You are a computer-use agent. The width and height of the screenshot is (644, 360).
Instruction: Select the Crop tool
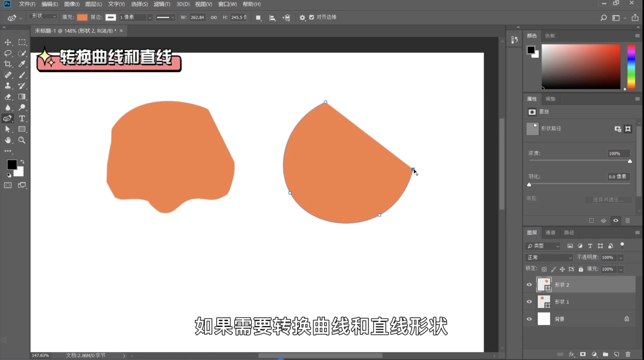(x=8, y=64)
